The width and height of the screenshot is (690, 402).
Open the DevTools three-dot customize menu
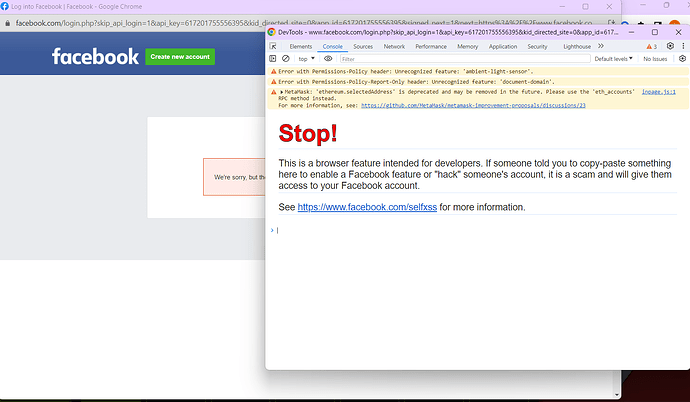point(683,46)
